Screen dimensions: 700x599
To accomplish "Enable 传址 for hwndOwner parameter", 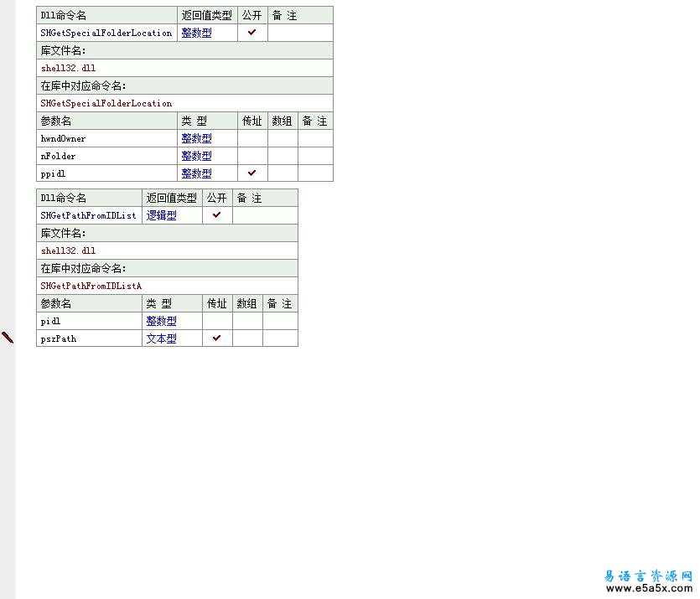I will coord(251,138).
